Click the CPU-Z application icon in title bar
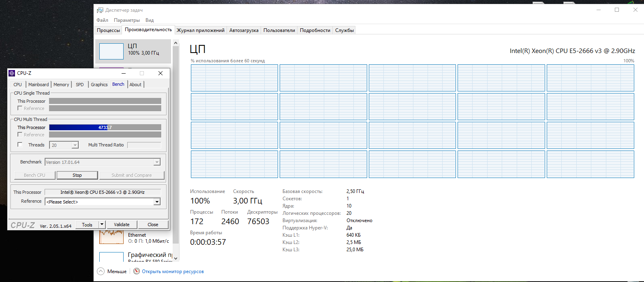This screenshot has height=282, width=644. tap(12, 73)
